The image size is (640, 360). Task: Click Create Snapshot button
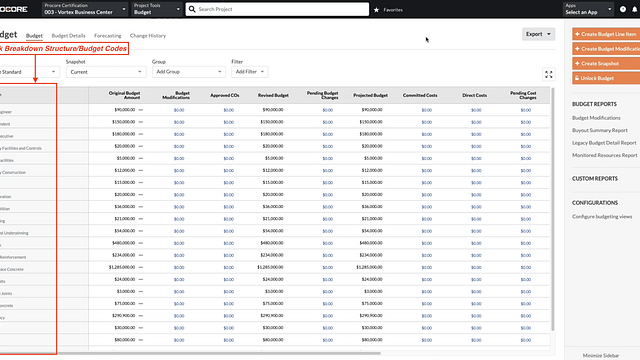point(606,64)
